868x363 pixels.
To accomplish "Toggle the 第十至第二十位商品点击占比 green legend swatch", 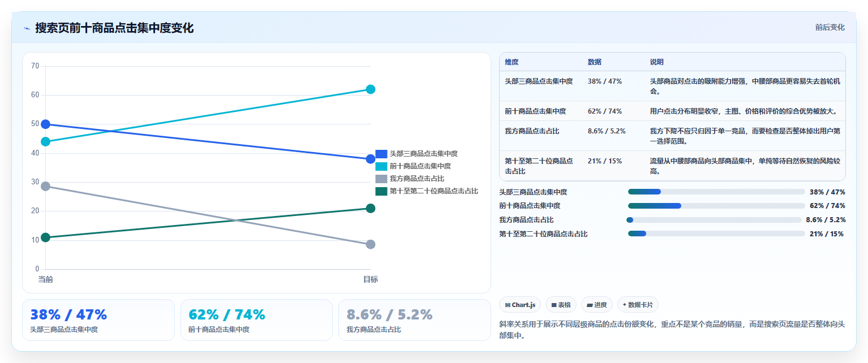I will pos(381,191).
